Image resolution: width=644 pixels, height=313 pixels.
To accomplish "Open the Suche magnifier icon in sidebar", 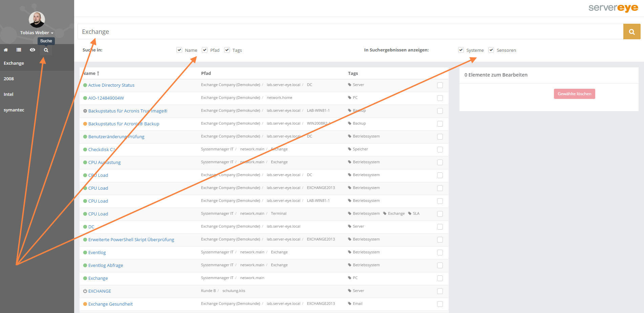I will [x=46, y=50].
